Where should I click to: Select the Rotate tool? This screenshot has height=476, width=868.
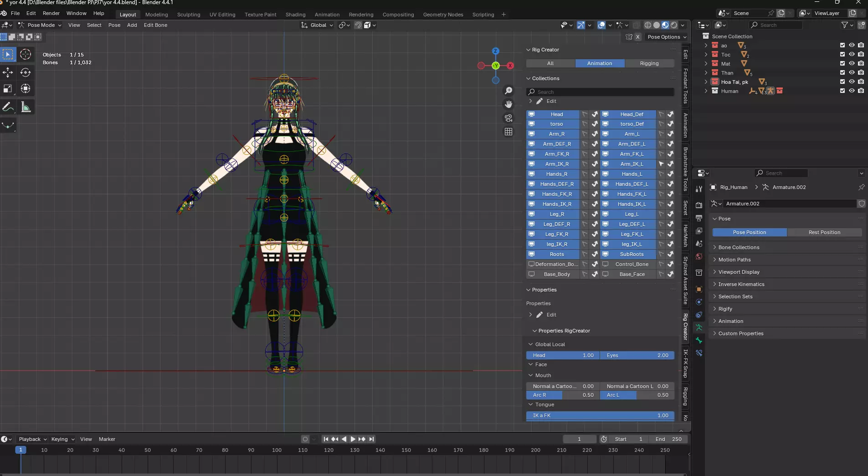(26, 72)
